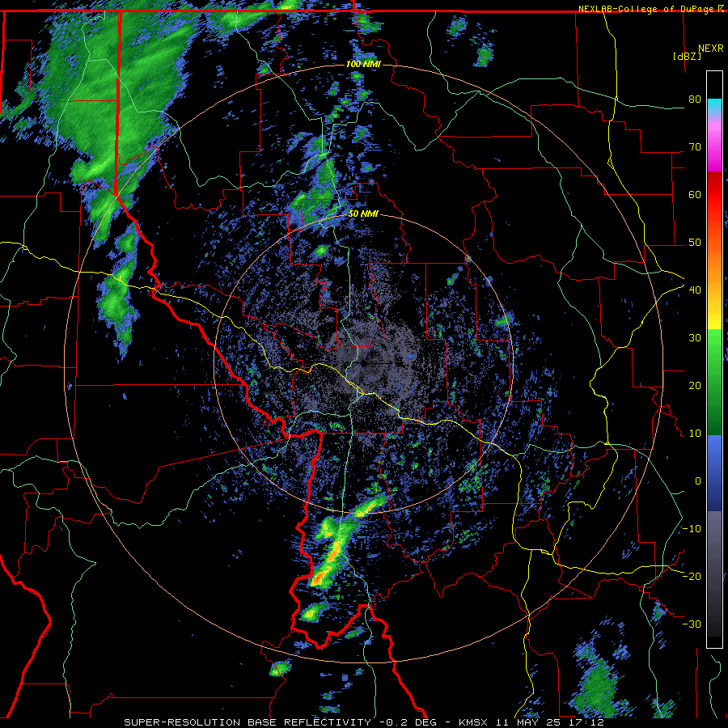
Task: Click the 50 NMI range ring label
Action: 363,214
